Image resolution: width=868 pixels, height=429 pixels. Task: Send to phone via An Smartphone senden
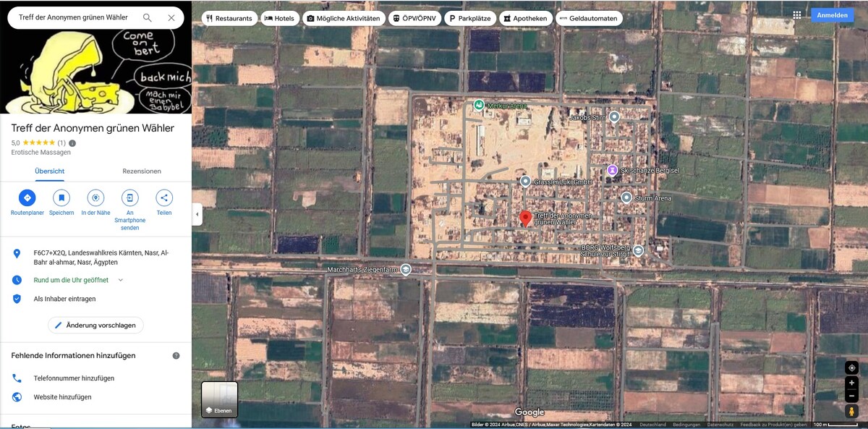[130, 197]
